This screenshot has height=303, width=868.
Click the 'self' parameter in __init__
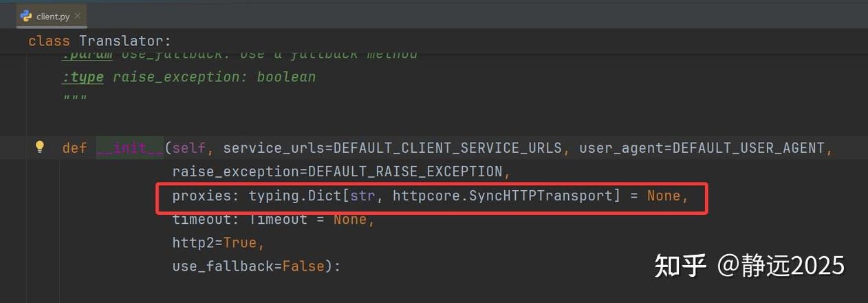(x=188, y=148)
